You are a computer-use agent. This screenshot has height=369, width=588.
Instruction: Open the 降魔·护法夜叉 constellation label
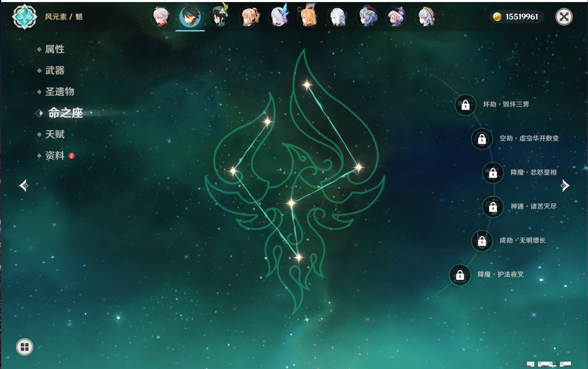(500, 274)
